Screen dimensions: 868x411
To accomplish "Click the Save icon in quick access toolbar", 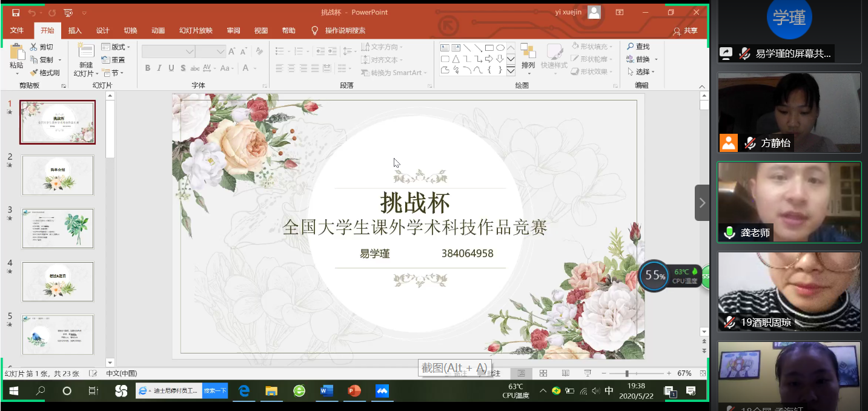I will click(x=16, y=13).
